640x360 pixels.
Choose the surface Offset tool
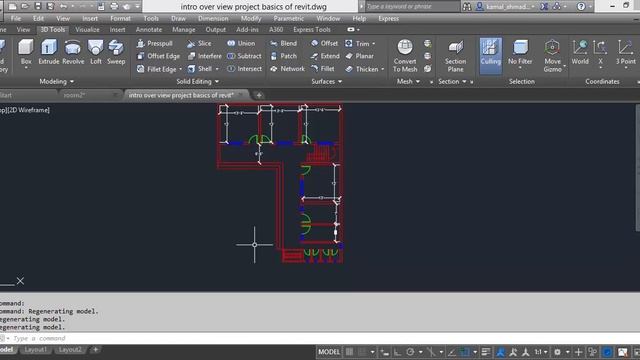(x=324, y=43)
